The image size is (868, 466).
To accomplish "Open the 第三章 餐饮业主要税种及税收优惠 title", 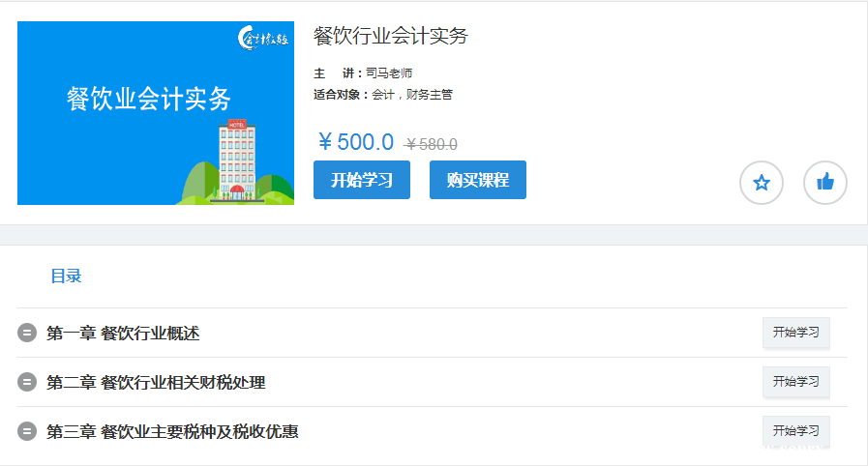I will click(x=172, y=432).
